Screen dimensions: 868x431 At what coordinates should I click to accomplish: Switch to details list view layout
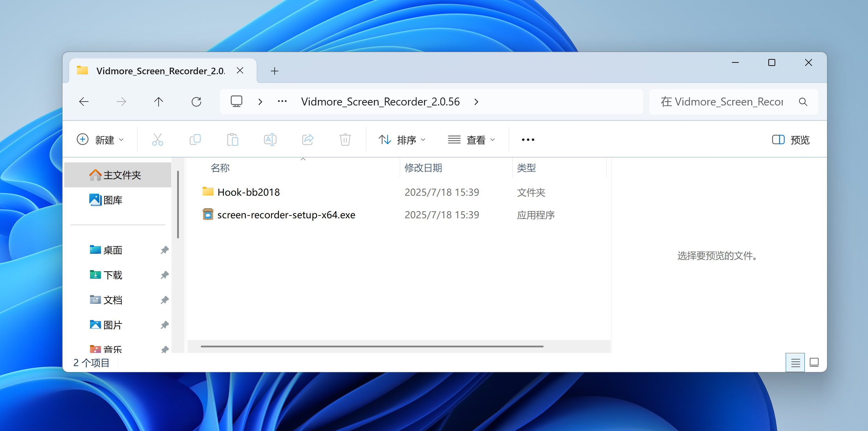795,363
